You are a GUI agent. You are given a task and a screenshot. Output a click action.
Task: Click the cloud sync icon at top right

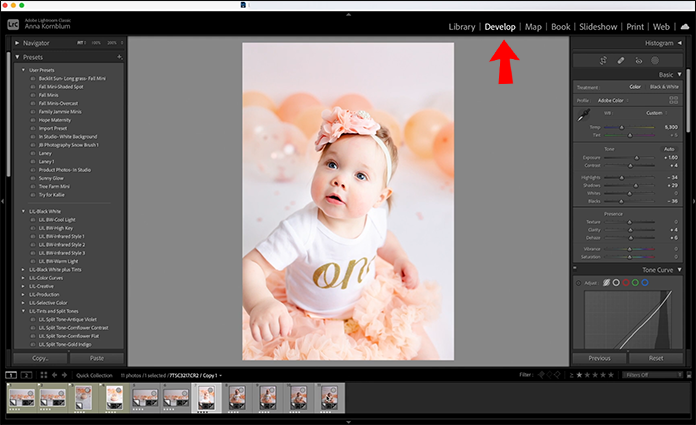(x=685, y=27)
